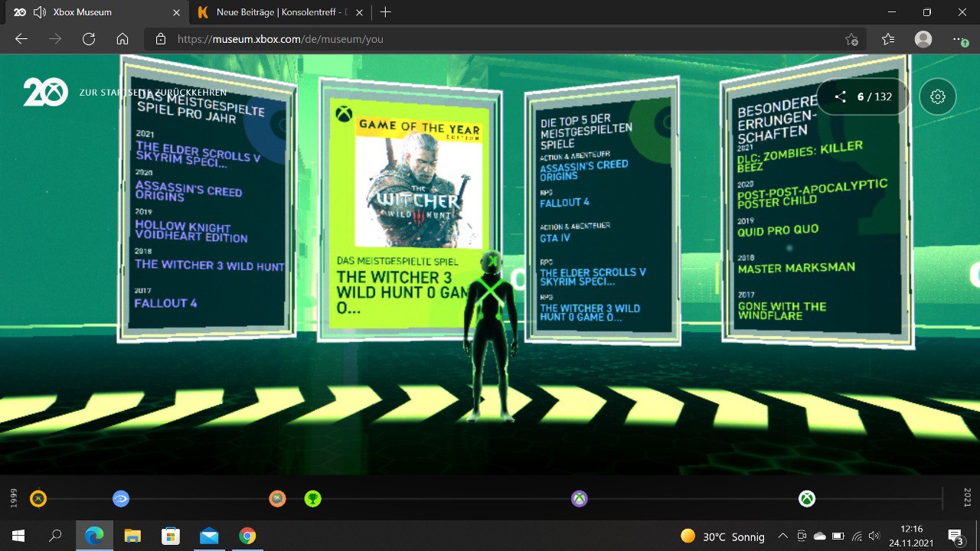Select the green trophy marker on timeline

tap(312, 499)
